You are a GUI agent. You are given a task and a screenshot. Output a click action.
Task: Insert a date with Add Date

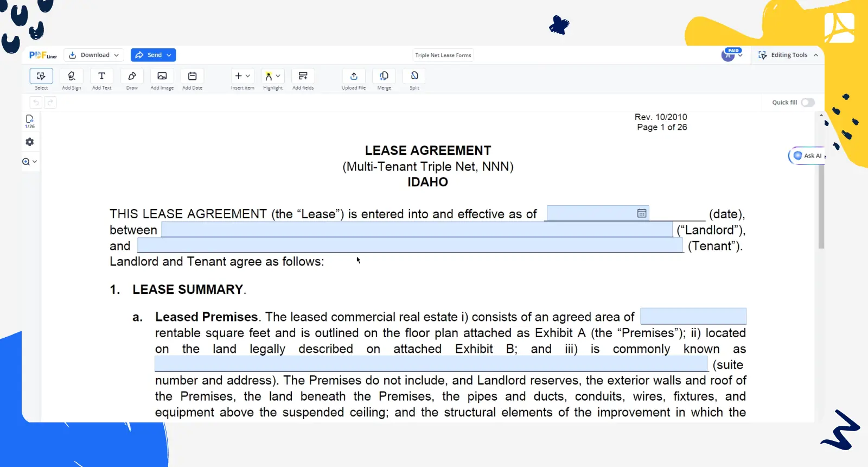pyautogui.click(x=192, y=79)
